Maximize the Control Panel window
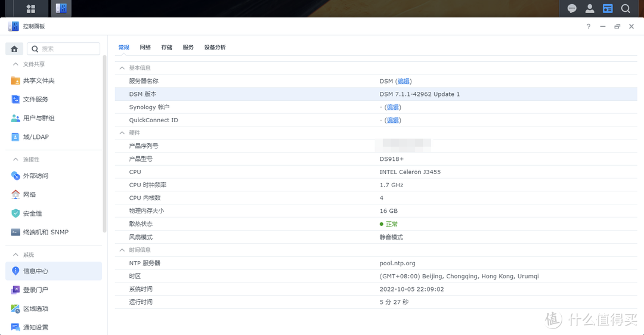644x335 pixels. point(617,27)
